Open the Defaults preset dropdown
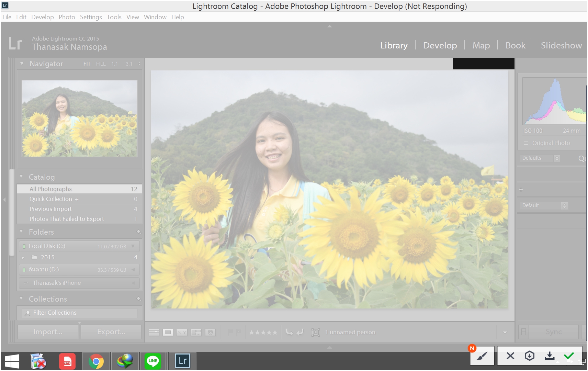 pyautogui.click(x=541, y=158)
